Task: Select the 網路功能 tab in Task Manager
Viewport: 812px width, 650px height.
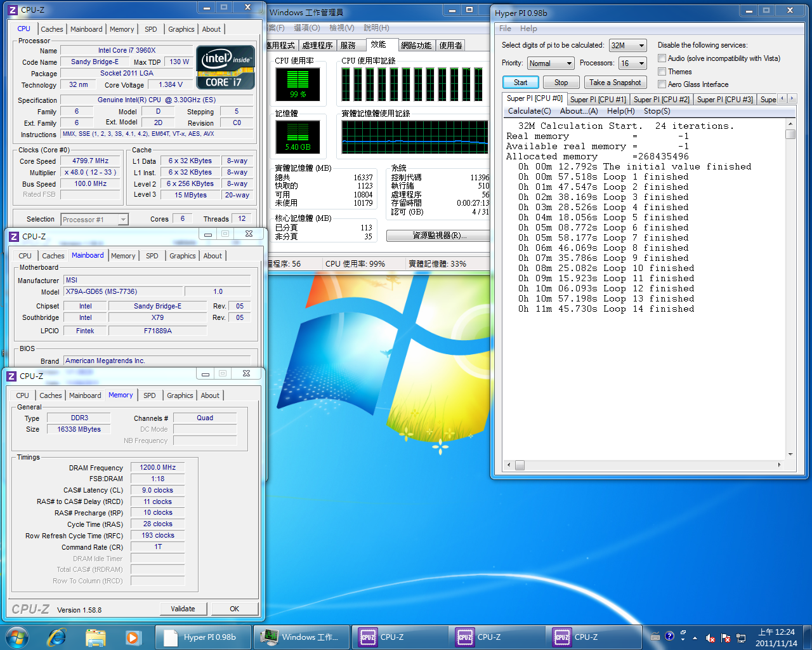Action: (416, 46)
